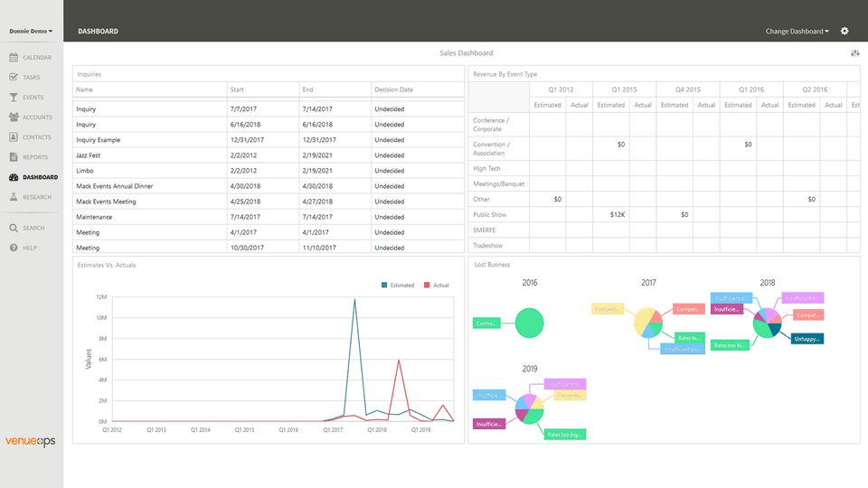Open the Change Dashboard dropdown
The image size is (868, 488).
[797, 31]
